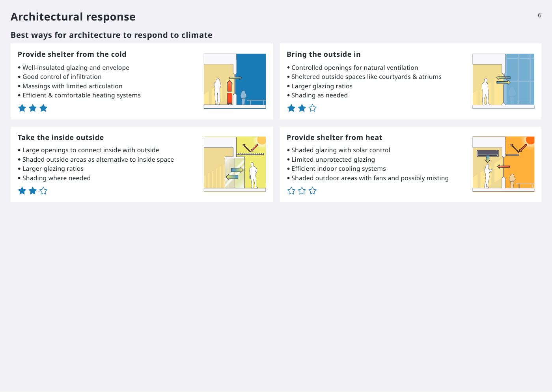
Task: Click bullet Good control of infiltration
Action: pos(62,77)
